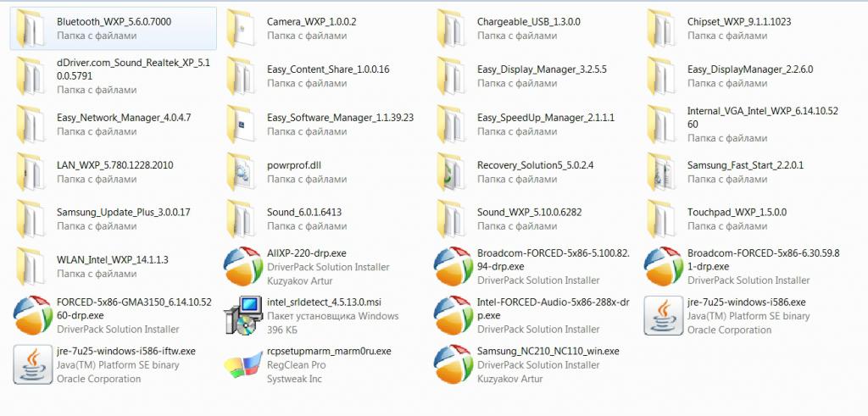Click the 396 КБ file size text

click(283, 330)
